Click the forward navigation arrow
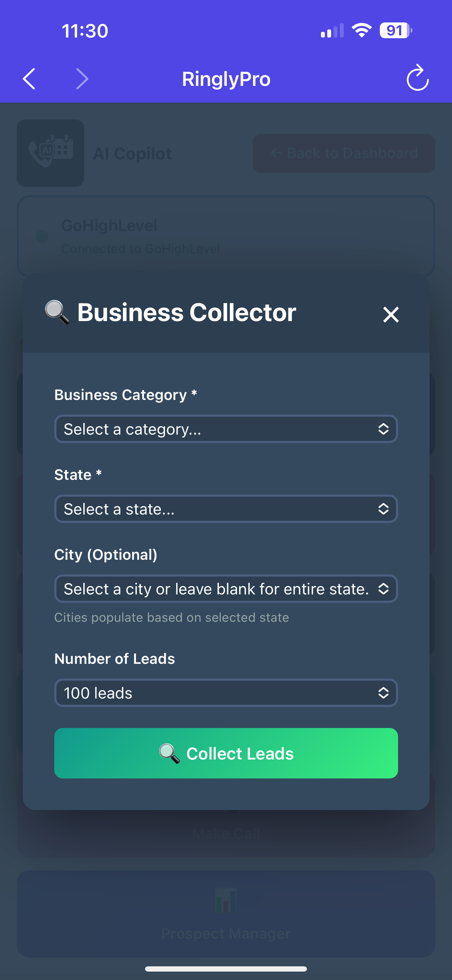The image size is (452, 980). 82,79
